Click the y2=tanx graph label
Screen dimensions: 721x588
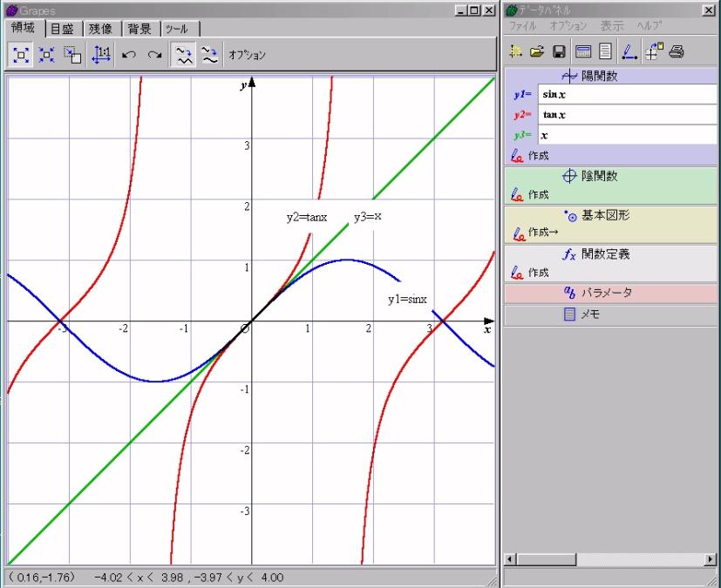point(307,217)
